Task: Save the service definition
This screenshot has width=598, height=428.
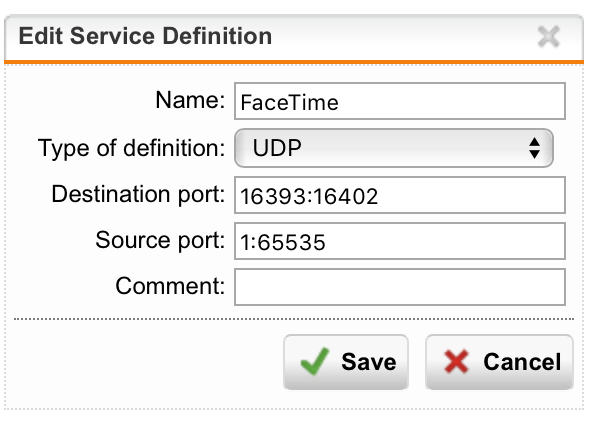Action: click(x=346, y=362)
